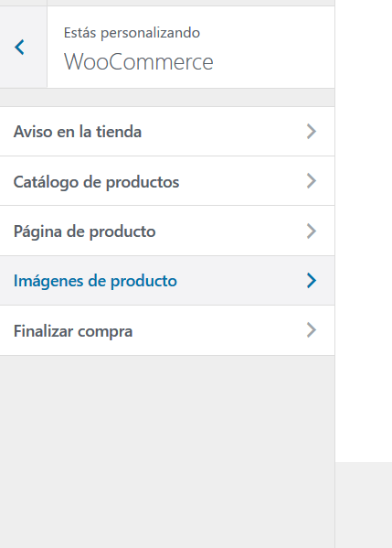Click the chevron icon beside Finalizar compra
Viewport: 392px width, 548px height.
(312, 330)
